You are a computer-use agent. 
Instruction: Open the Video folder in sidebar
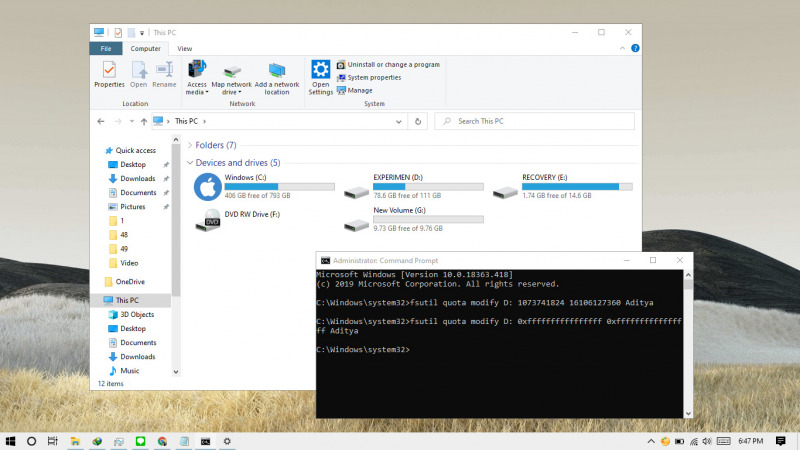123,263
